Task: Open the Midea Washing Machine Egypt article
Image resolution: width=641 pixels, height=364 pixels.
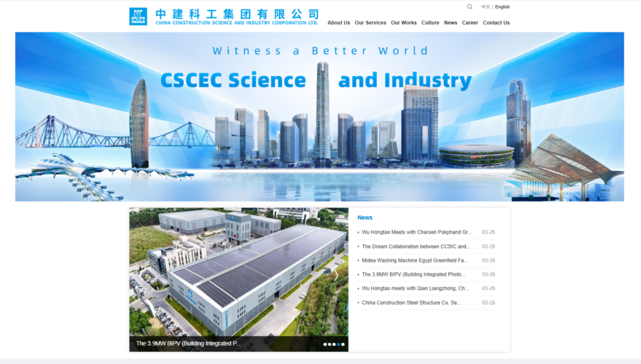Action: [414, 260]
